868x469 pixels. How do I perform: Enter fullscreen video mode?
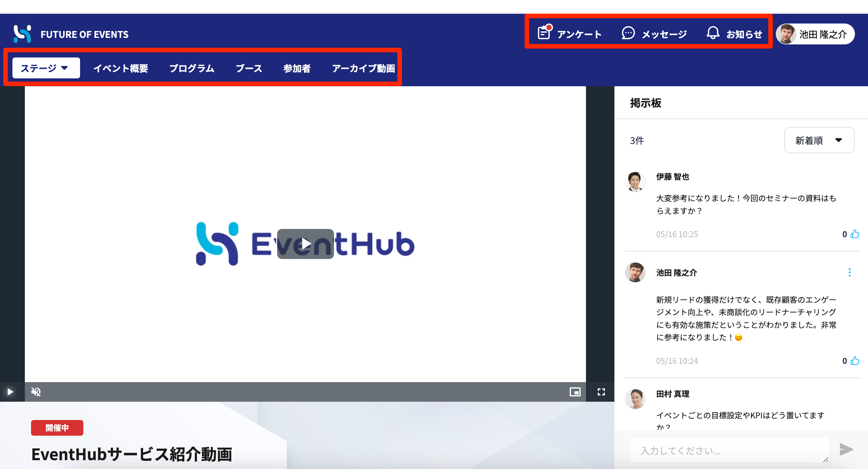601,392
